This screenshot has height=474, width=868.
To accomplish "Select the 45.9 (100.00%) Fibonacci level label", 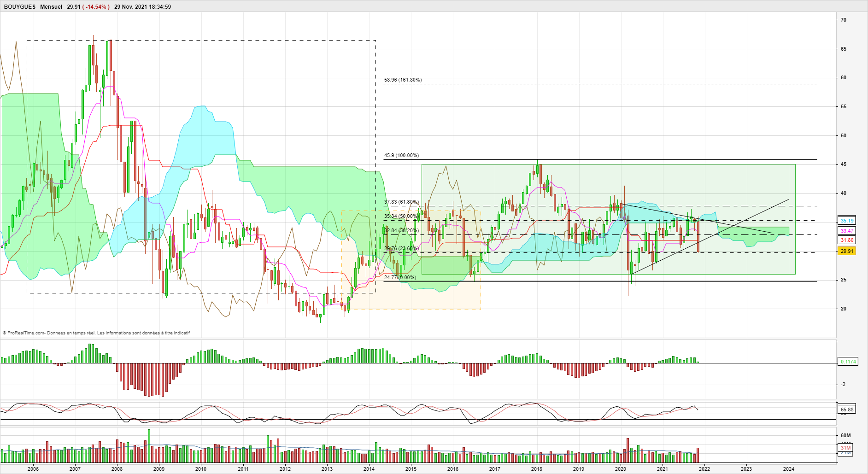I will click(401, 155).
